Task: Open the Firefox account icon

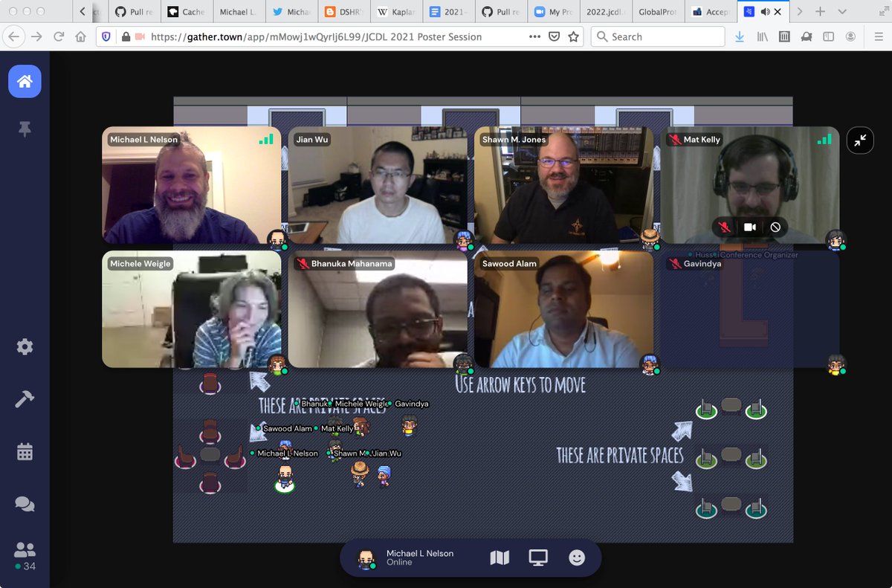Action: click(850, 36)
